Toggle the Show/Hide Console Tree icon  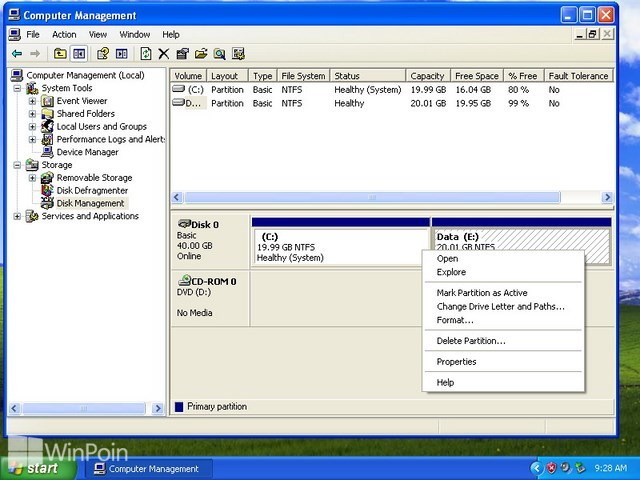click(x=79, y=53)
